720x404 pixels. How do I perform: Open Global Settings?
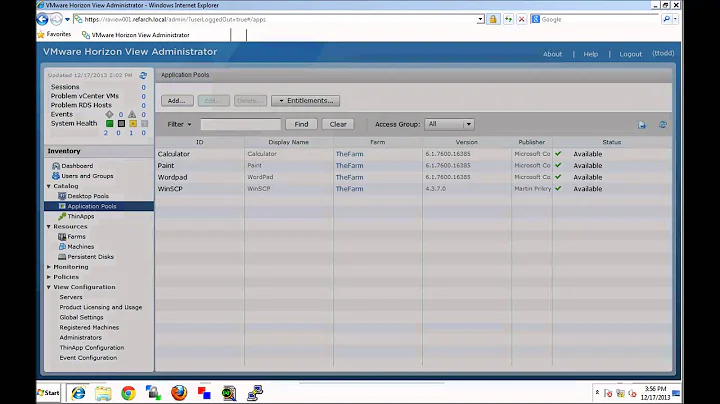click(81, 317)
